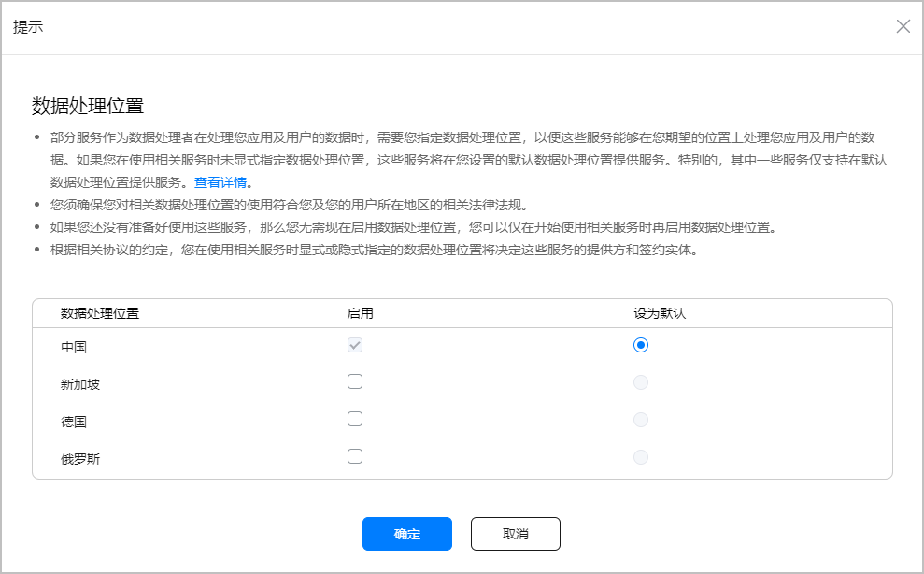The width and height of the screenshot is (924, 574).
Task: Choose the 德国 default radio button
Action: 640,420
